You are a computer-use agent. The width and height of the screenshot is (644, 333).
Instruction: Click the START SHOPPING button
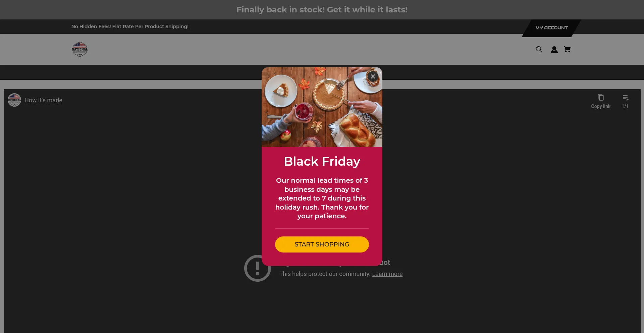[x=322, y=244]
